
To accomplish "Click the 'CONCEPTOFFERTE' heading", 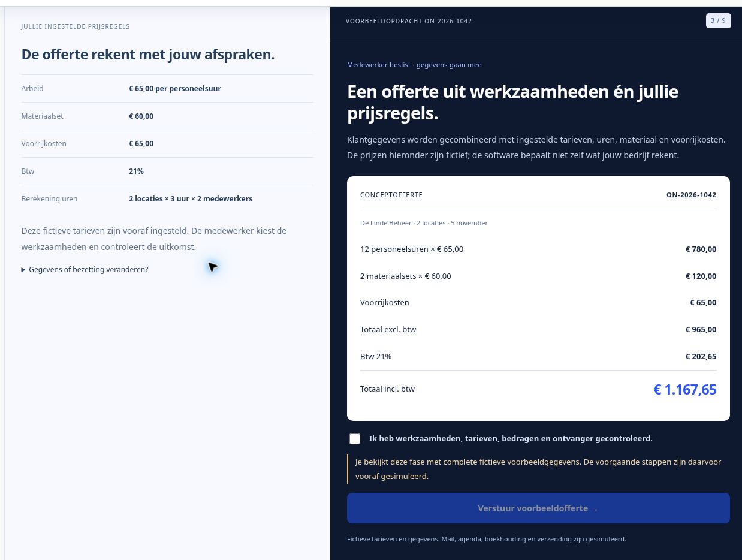I will (x=391, y=195).
